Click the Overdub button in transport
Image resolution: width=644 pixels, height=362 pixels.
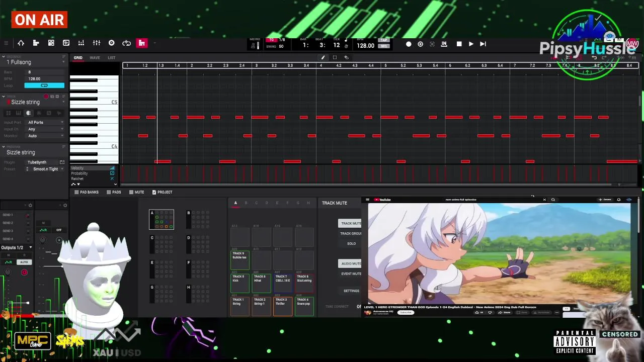421,44
